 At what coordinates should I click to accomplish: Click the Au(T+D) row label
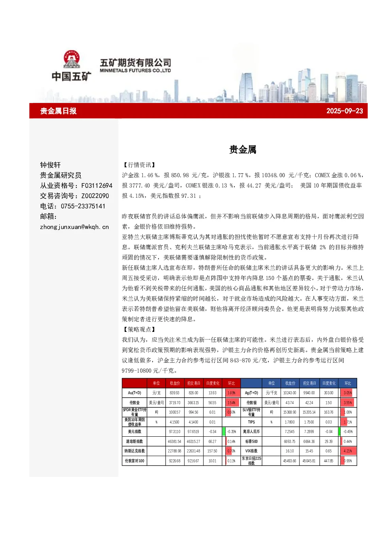[134, 393]
